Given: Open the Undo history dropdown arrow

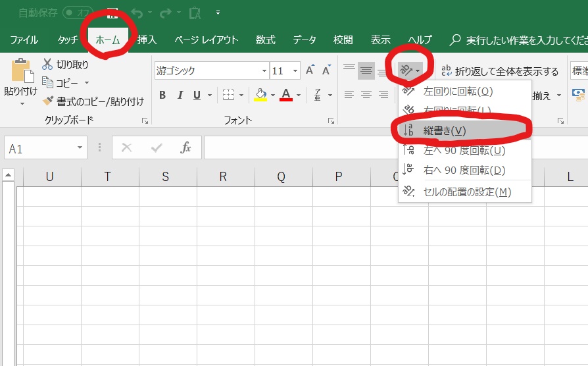Looking at the screenshot, I should point(150,13).
